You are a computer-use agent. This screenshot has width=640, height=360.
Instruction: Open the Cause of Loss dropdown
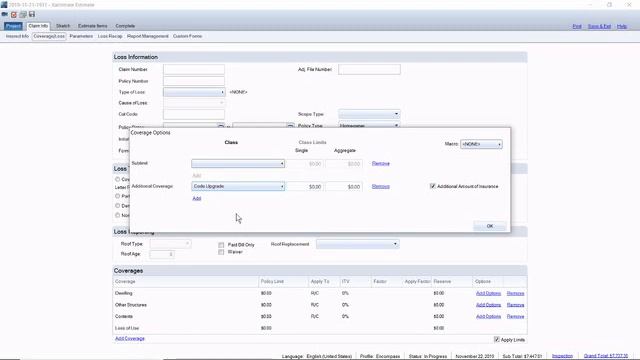pos(194,103)
